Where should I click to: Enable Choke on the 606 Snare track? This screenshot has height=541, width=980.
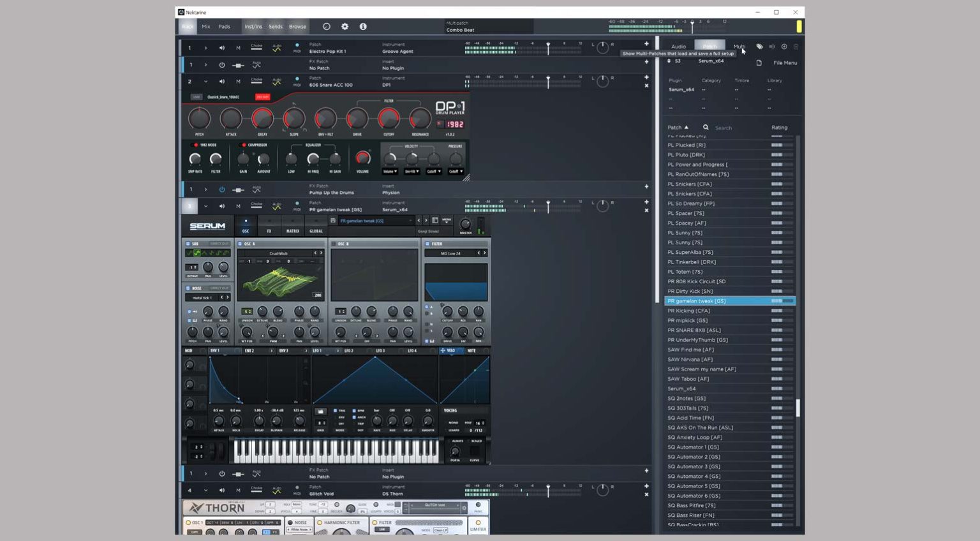[x=257, y=81]
